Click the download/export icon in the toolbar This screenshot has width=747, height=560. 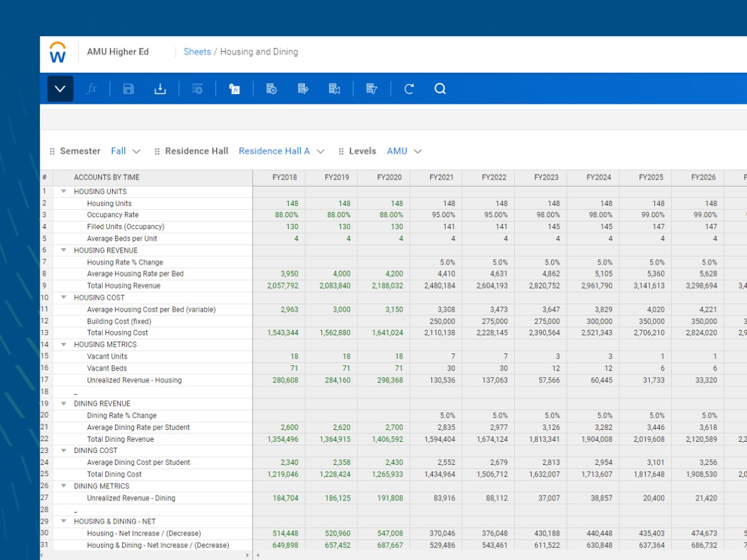pos(160,88)
